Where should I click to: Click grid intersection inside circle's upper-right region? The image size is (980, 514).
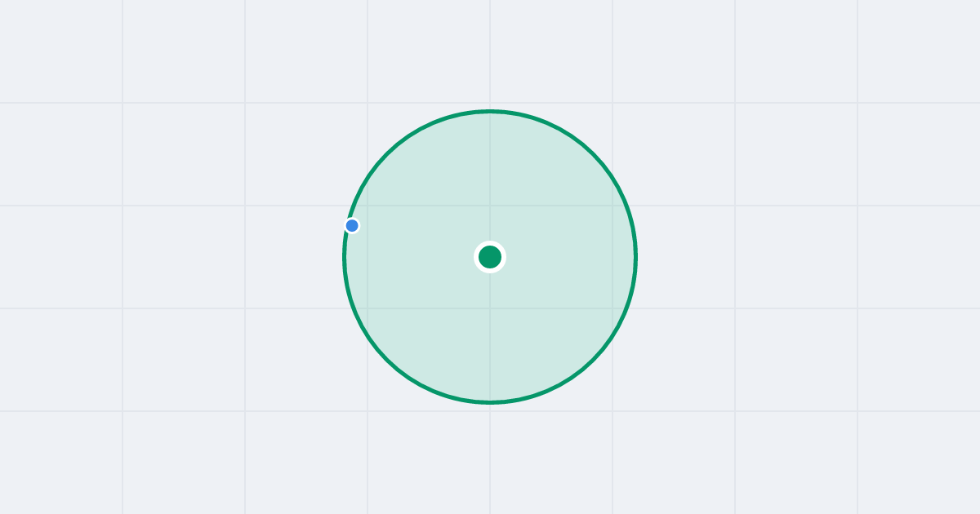coord(612,206)
